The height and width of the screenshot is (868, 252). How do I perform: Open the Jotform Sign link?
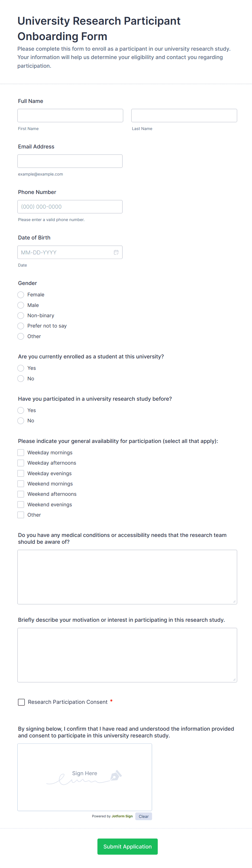point(122,816)
